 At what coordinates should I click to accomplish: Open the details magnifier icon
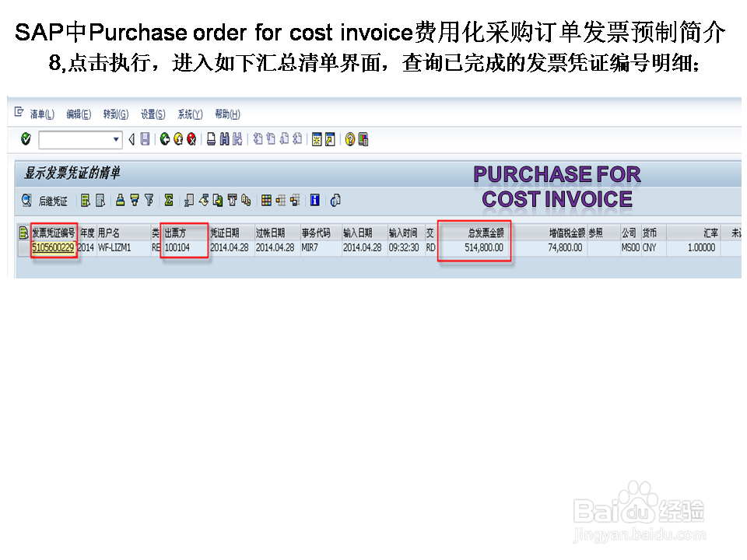point(25,200)
